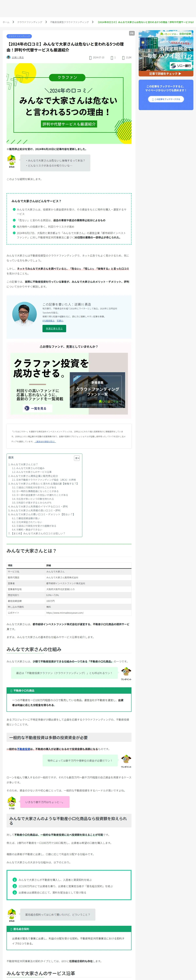Open 不動産投資型クラウドファンディング breadcrumb
Image resolution: width=196 pixels, height=980 pixels.
click(x=69, y=22)
